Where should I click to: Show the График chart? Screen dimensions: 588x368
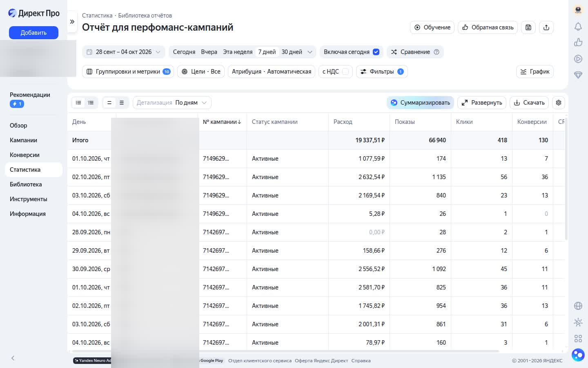[x=535, y=72]
